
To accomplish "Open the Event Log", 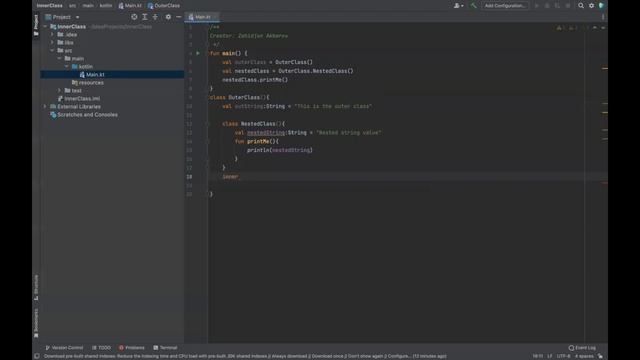I will tap(582, 348).
